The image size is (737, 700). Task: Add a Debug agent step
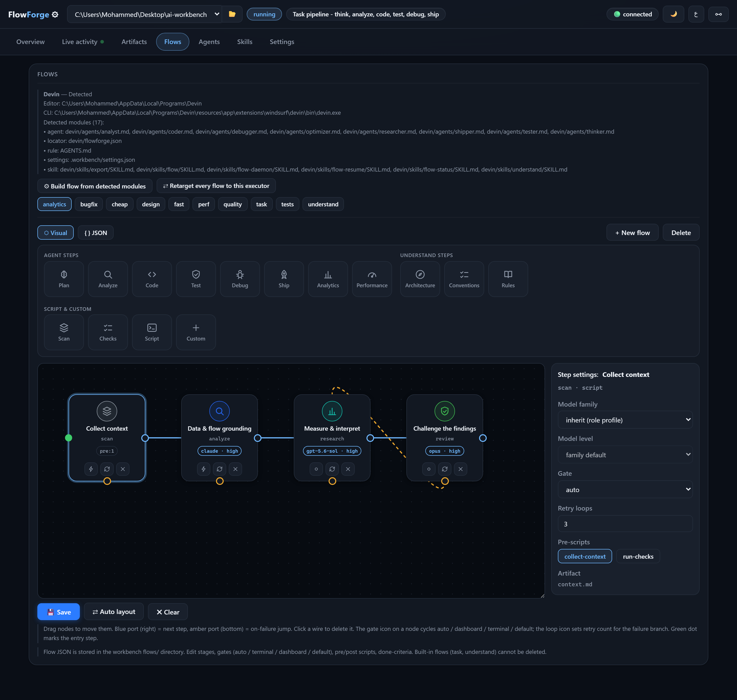(x=240, y=279)
